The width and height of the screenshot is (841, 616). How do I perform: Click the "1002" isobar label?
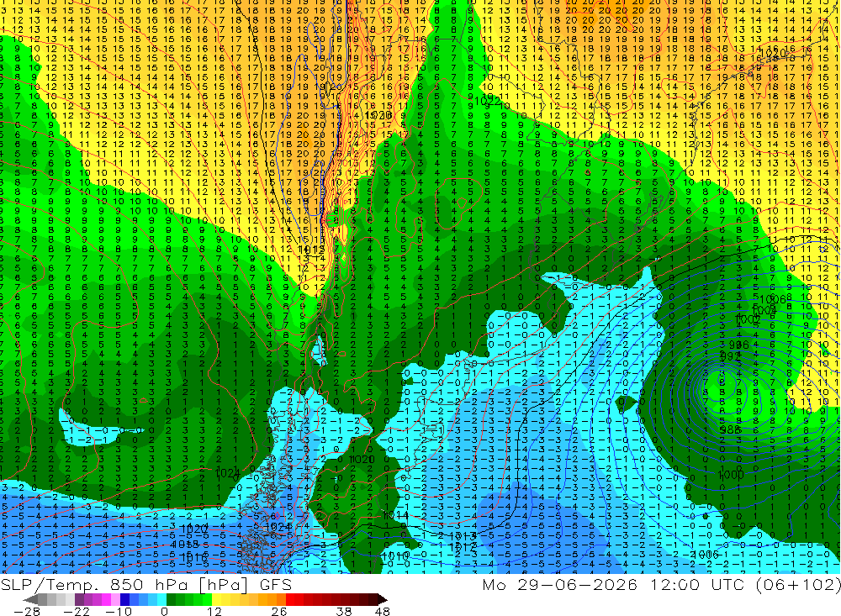pos(747,319)
